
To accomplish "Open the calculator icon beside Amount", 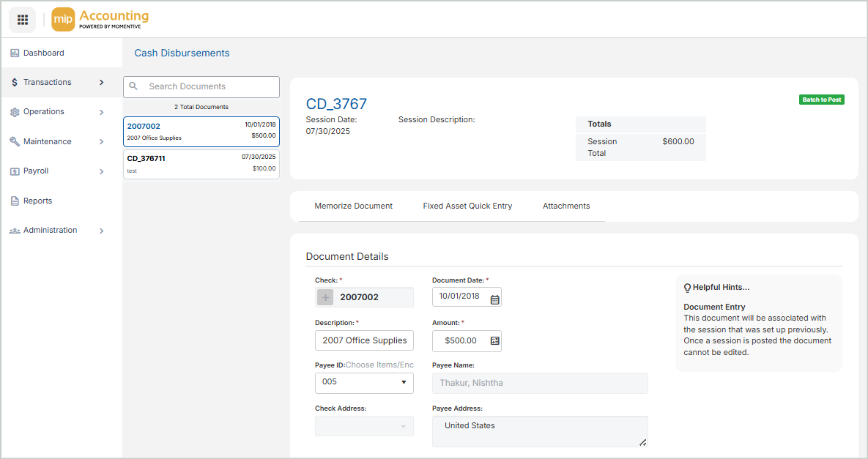I will 494,341.
